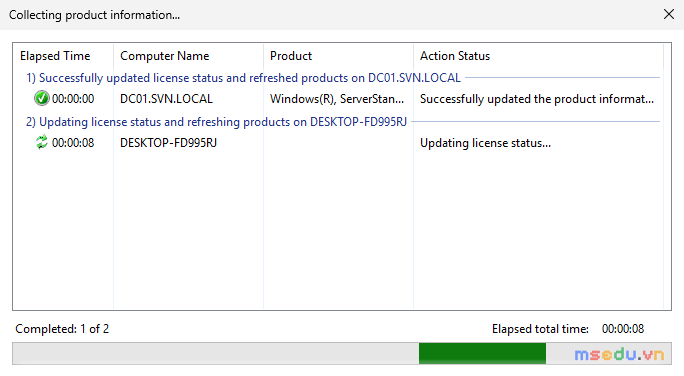Click the 'Completed: 1 of 2' label
This screenshot has height=376, width=684.
pyautogui.click(x=62, y=329)
